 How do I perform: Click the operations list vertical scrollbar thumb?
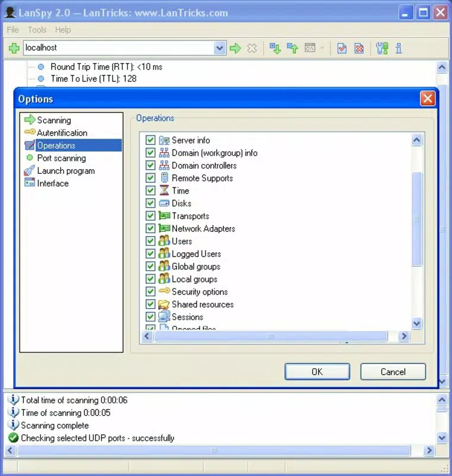tap(416, 219)
